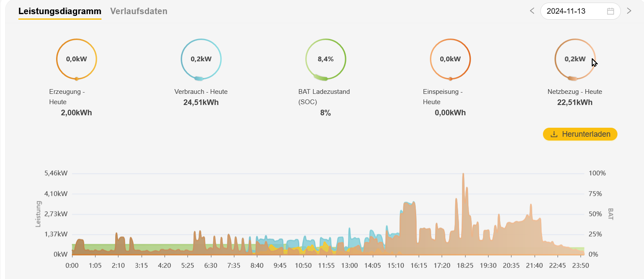Click the 22,51kWh grid import value
Image resolution: width=644 pixels, height=279 pixels.
click(575, 102)
